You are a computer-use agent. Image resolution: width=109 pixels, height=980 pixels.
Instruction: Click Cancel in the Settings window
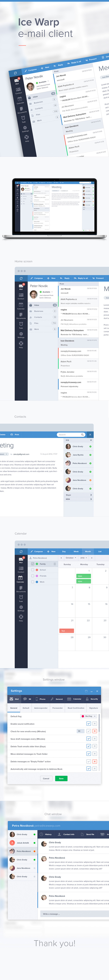[46, 778]
